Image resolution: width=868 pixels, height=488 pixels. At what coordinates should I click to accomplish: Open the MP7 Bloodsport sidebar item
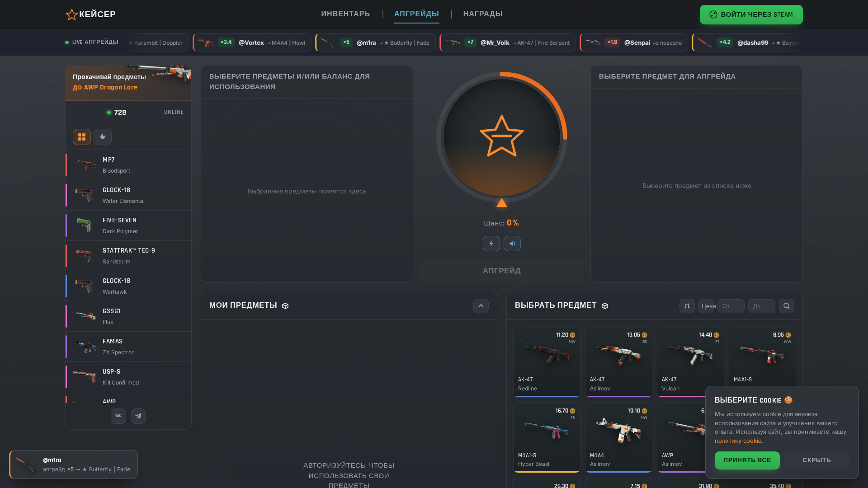(128, 165)
